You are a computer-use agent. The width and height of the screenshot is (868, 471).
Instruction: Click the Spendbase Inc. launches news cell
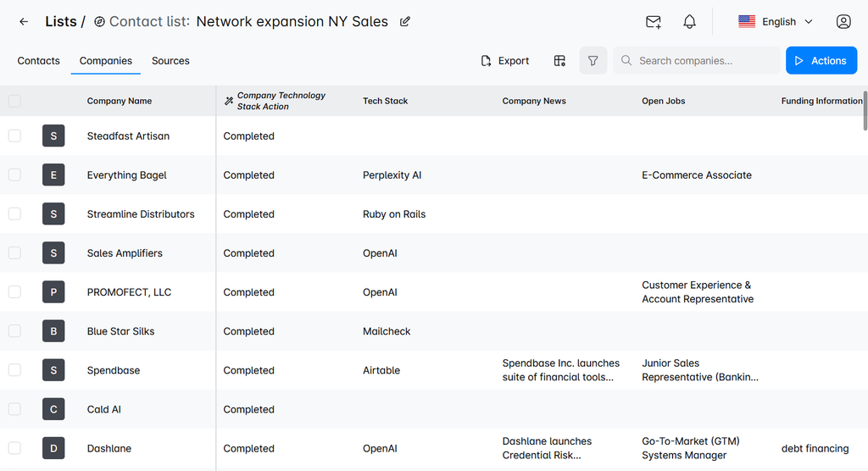coord(561,369)
